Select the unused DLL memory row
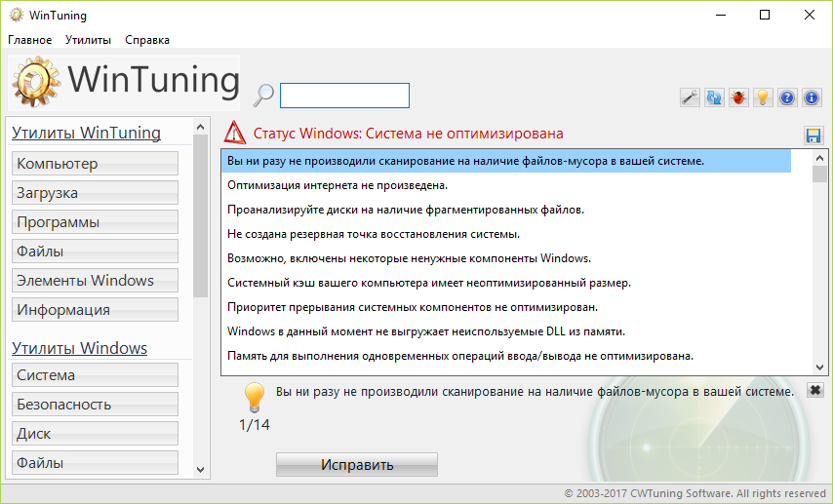833x504 pixels. 505,331
